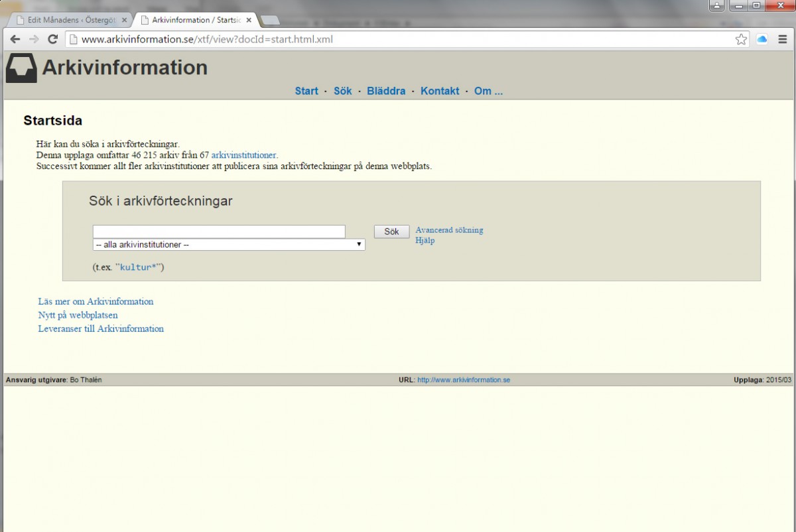Open the arkivinstitutioner link in the intro text
Image resolution: width=796 pixels, height=532 pixels.
click(243, 155)
